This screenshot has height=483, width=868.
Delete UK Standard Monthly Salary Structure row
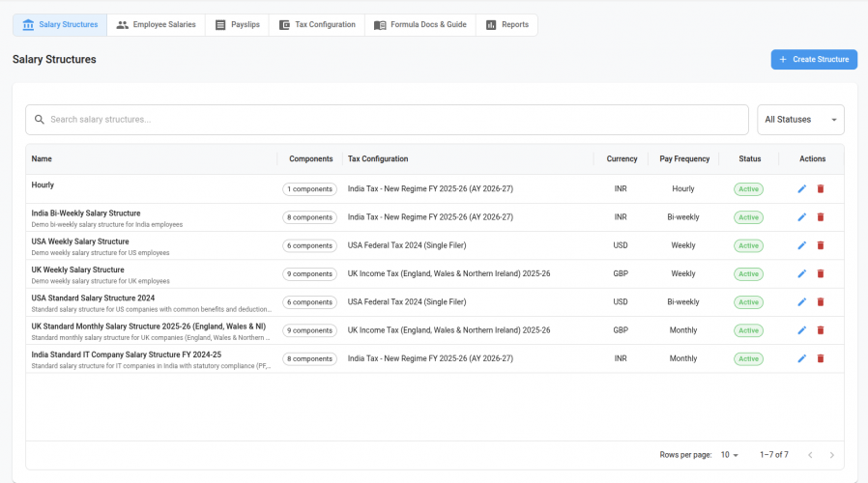(821, 330)
